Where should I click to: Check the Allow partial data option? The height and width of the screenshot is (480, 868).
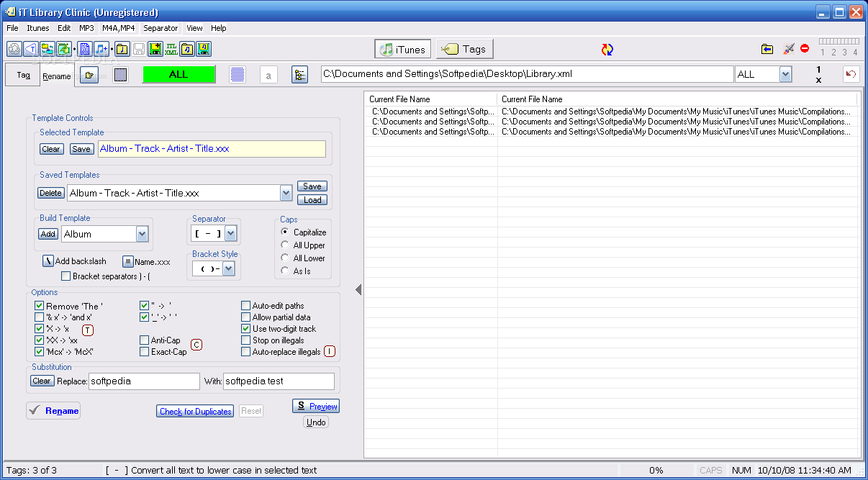245,317
